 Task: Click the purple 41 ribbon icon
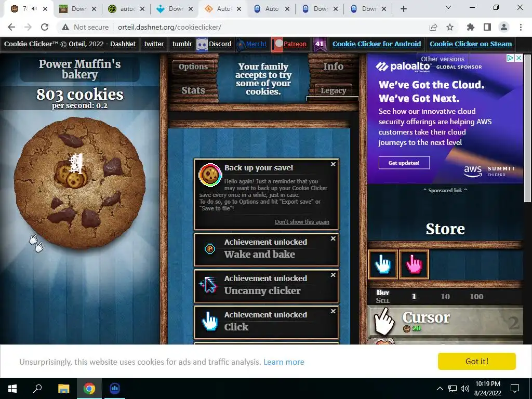pos(320,45)
